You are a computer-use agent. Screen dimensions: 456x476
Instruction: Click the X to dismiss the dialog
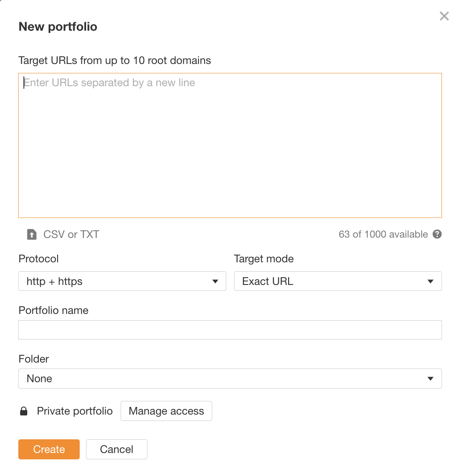444,16
